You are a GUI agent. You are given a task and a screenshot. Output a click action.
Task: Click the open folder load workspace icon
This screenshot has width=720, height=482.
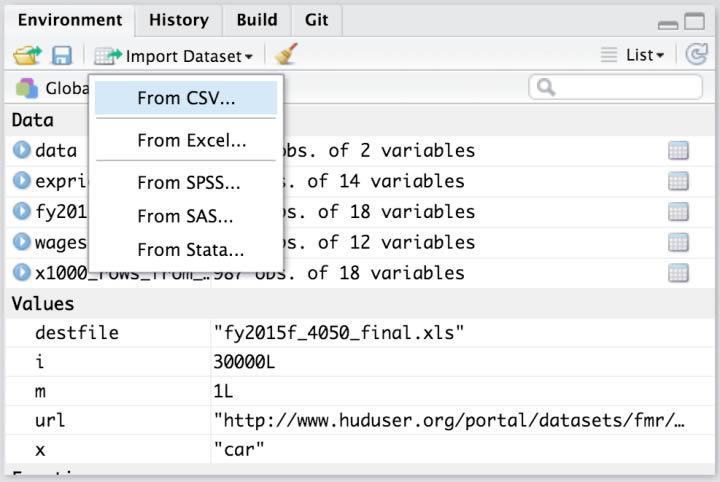pos(27,56)
